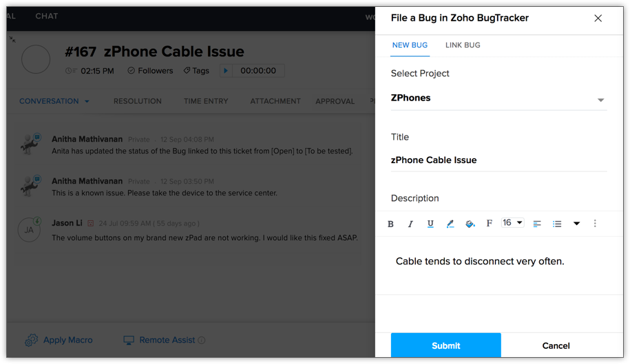Open the bullet list options
630x364 pixels.
coord(557,224)
